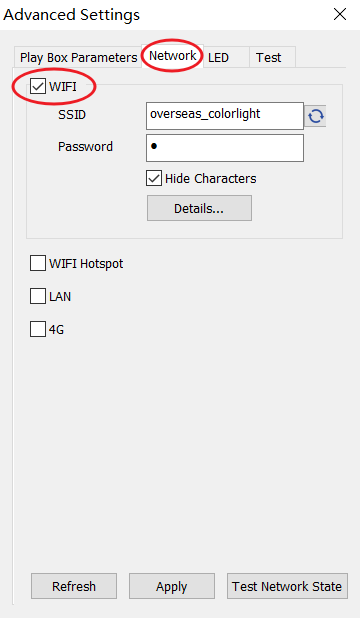
Task: Click the SSID label text
Action: coord(72,115)
